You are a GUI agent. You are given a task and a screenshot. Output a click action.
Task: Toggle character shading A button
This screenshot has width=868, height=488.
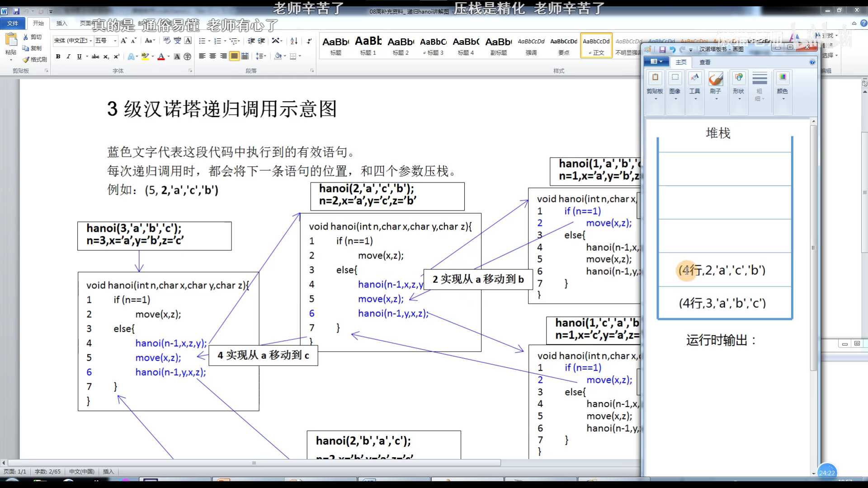pos(177,56)
